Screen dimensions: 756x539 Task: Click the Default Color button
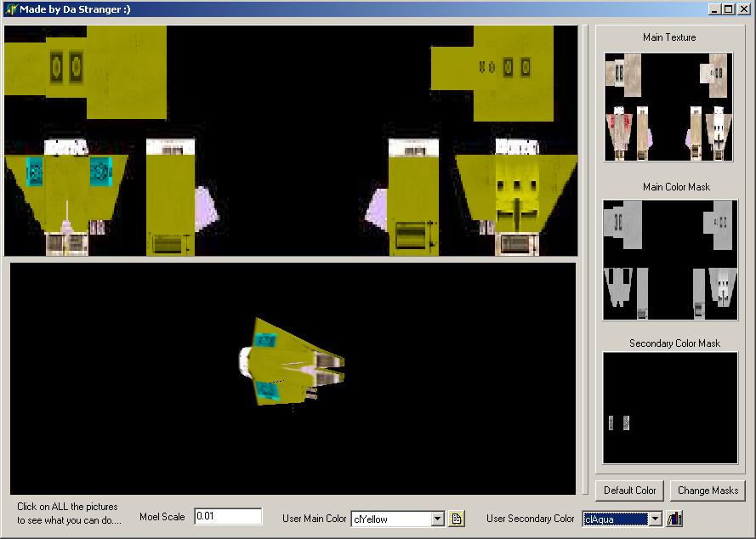pos(629,491)
